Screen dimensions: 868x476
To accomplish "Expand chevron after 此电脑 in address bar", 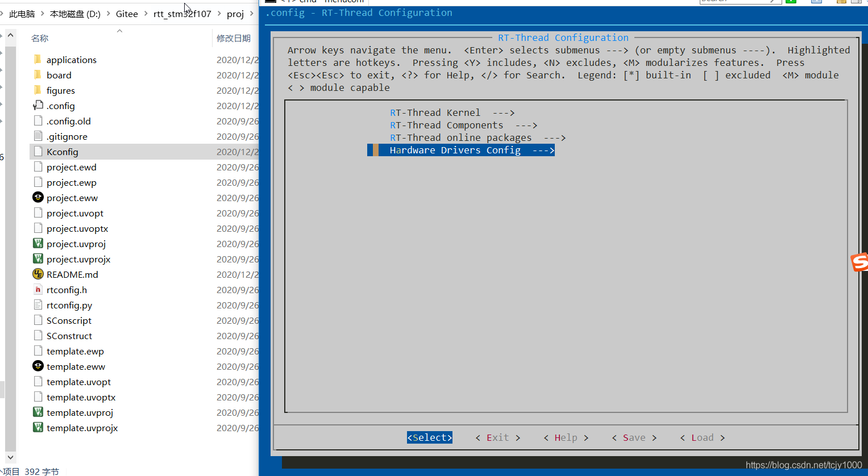I will click(43, 14).
